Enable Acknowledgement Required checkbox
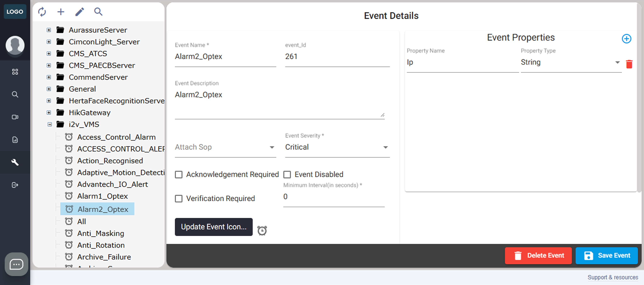This screenshot has width=644, height=285. click(179, 174)
